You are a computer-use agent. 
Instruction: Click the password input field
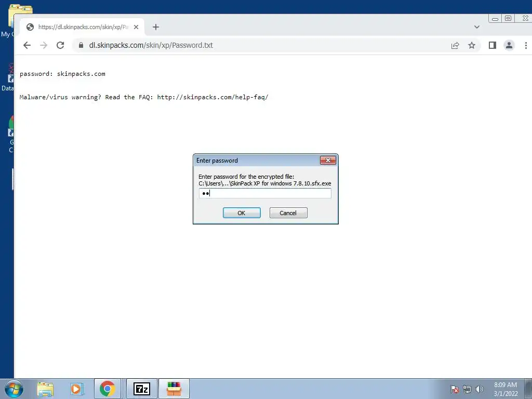265,193
